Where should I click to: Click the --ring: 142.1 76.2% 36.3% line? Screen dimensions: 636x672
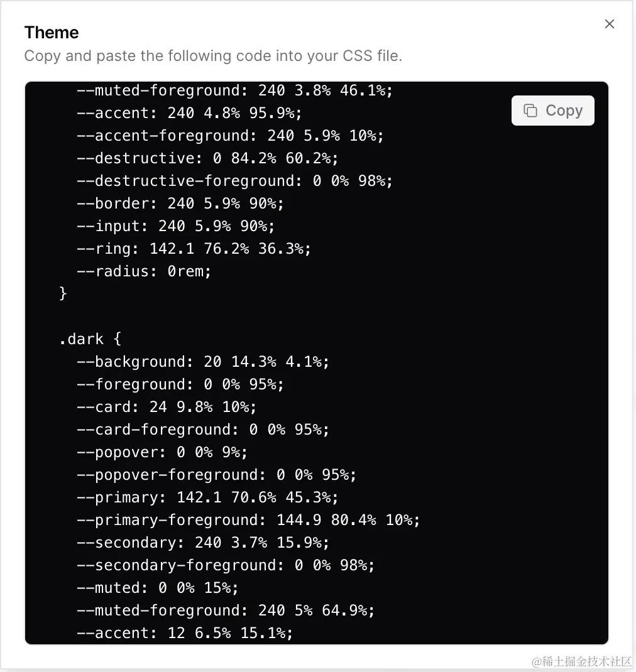click(194, 249)
